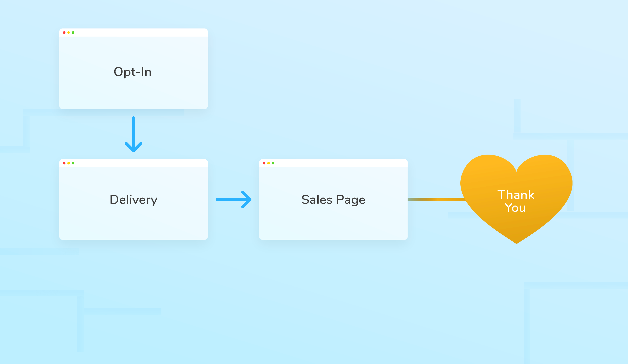The width and height of the screenshot is (628, 364).
Task: Click the downward arrow below Opt-In
Action: point(134,134)
